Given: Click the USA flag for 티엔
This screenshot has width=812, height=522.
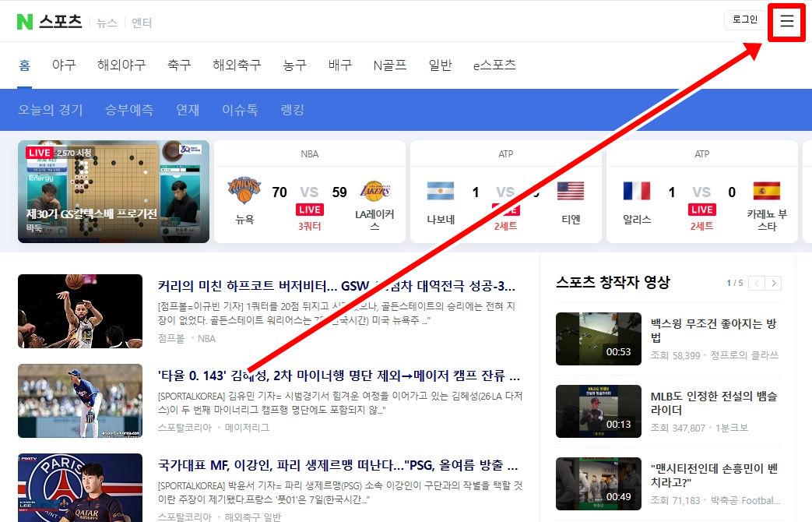Looking at the screenshot, I should tap(571, 191).
